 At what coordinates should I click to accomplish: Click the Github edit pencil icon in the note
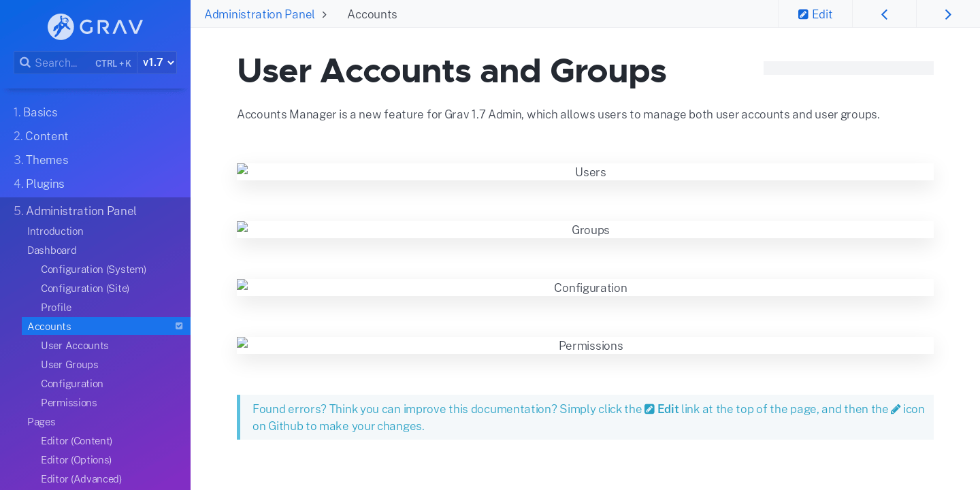pos(895,408)
